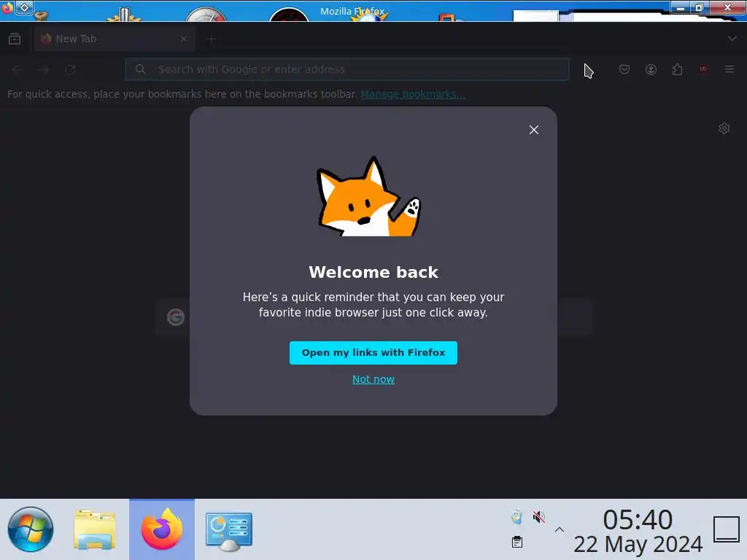Open a new tab with plus button
747x560 pixels.
click(x=211, y=39)
